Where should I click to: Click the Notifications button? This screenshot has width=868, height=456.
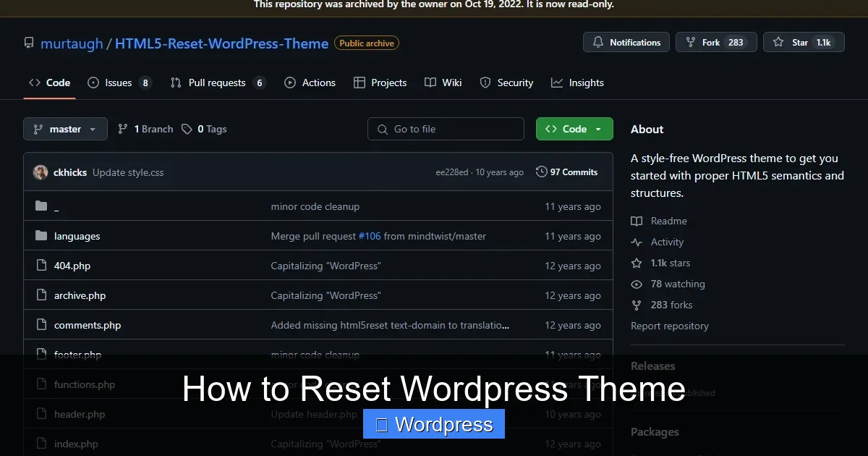point(626,43)
